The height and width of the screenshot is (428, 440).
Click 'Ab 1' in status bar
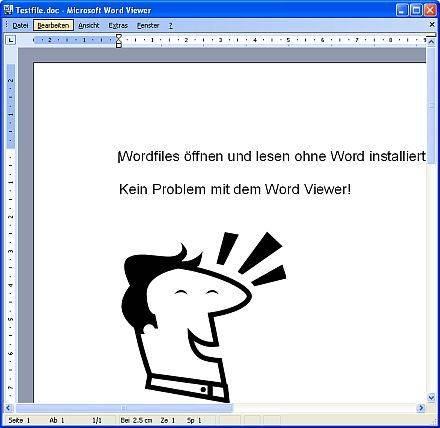click(x=57, y=420)
